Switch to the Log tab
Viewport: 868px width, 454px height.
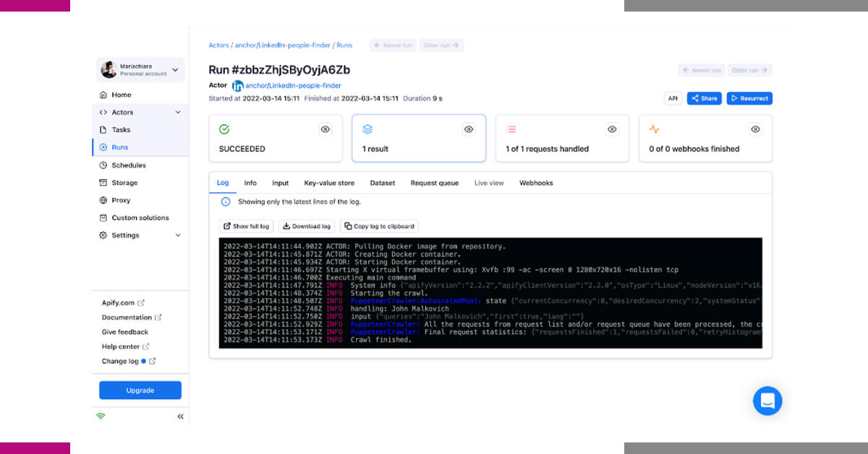pos(223,183)
